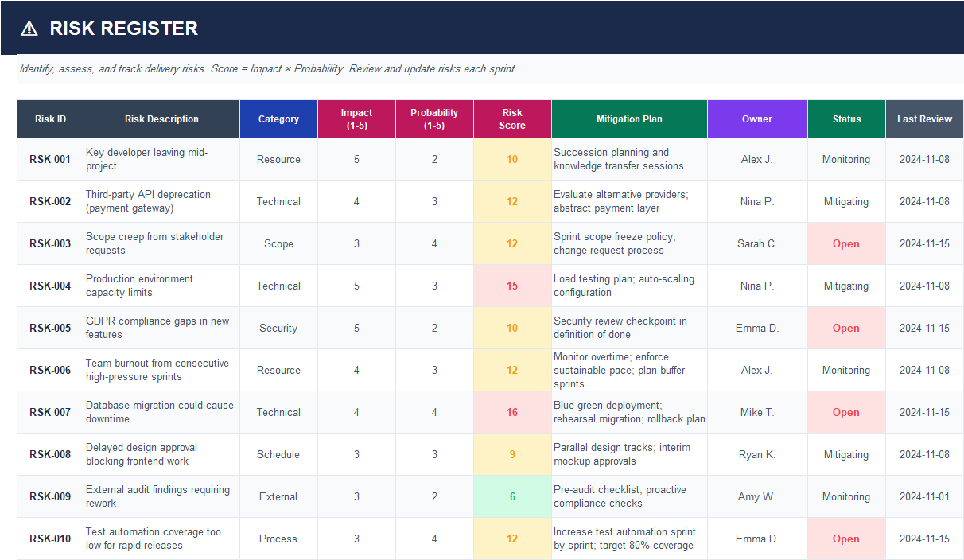Click the succession planning mitigation text for RSK-001
The image size is (964, 560).
pos(628,159)
